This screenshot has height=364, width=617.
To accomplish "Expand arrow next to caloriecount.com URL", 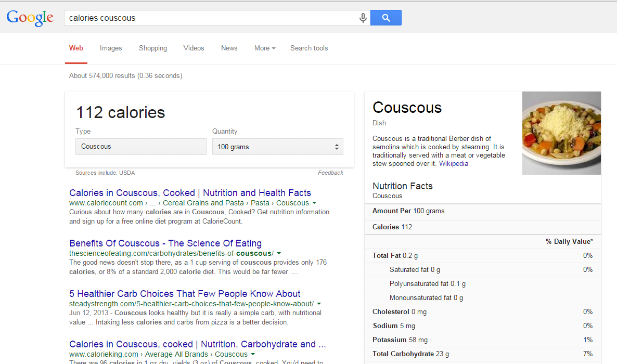I will click(x=314, y=203).
